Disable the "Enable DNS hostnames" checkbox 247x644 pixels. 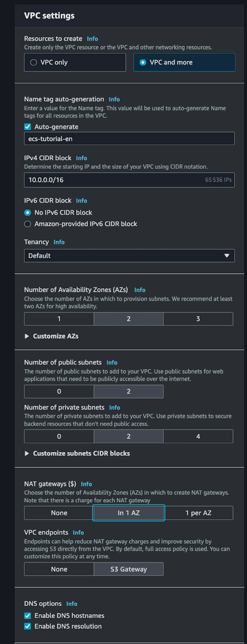pyautogui.click(x=28, y=616)
